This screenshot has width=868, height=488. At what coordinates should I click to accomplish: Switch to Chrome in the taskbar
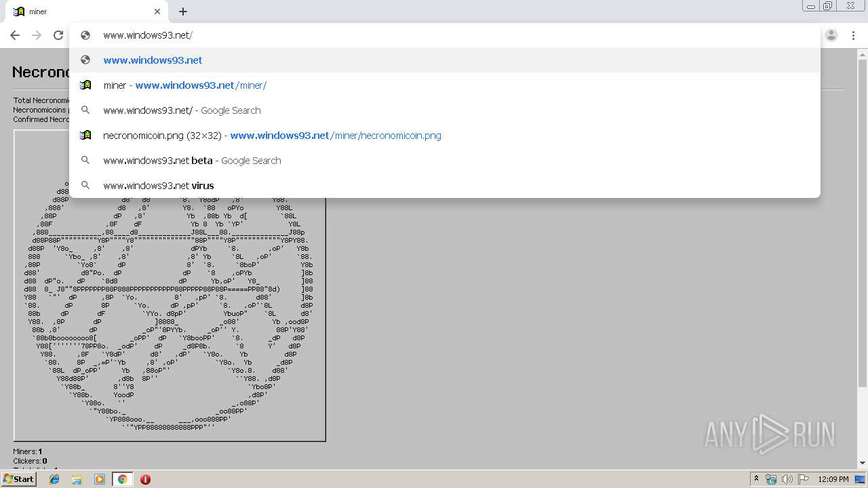(122, 479)
